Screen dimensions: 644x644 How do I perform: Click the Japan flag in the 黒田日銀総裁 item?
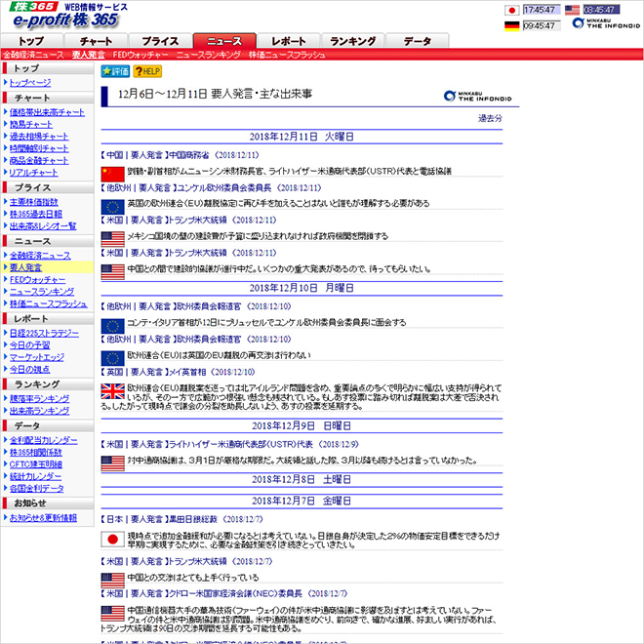point(112,540)
